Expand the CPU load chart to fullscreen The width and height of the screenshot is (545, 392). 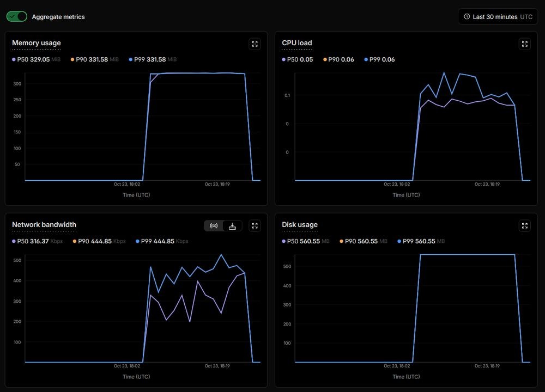tap(524, 44)
